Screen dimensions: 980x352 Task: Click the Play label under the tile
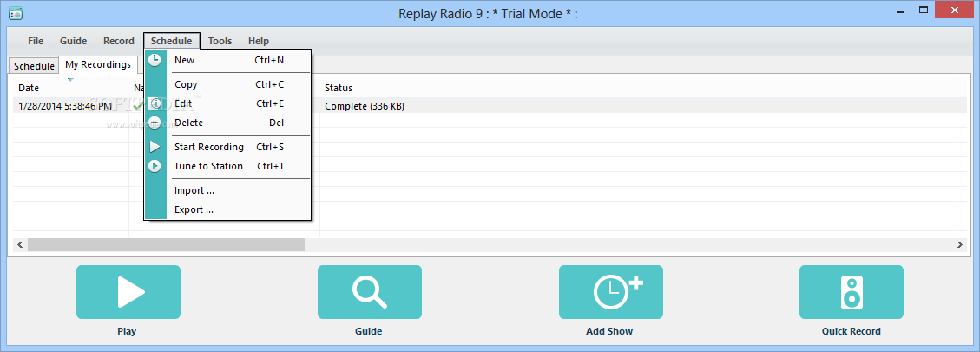click(127, 331)
